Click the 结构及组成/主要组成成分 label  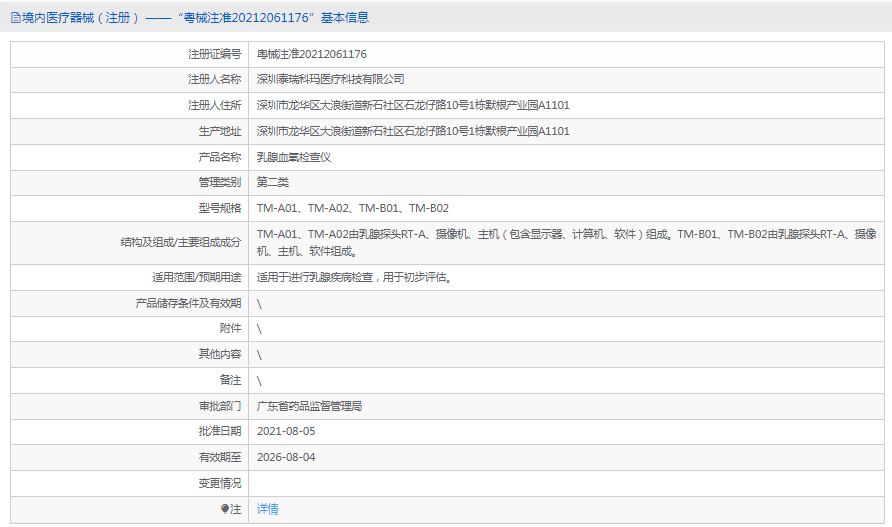point(181,242)
